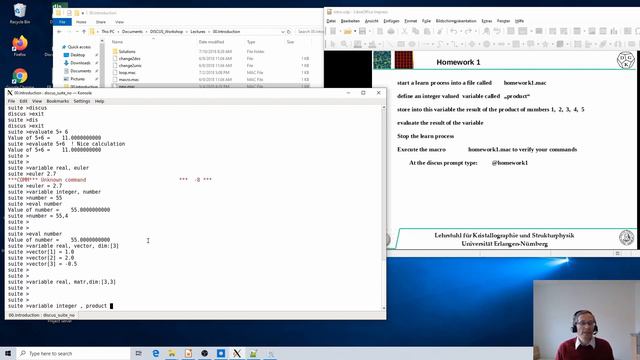Open the Settings menu in Konsole
The image size is (640, 360).
82,101
